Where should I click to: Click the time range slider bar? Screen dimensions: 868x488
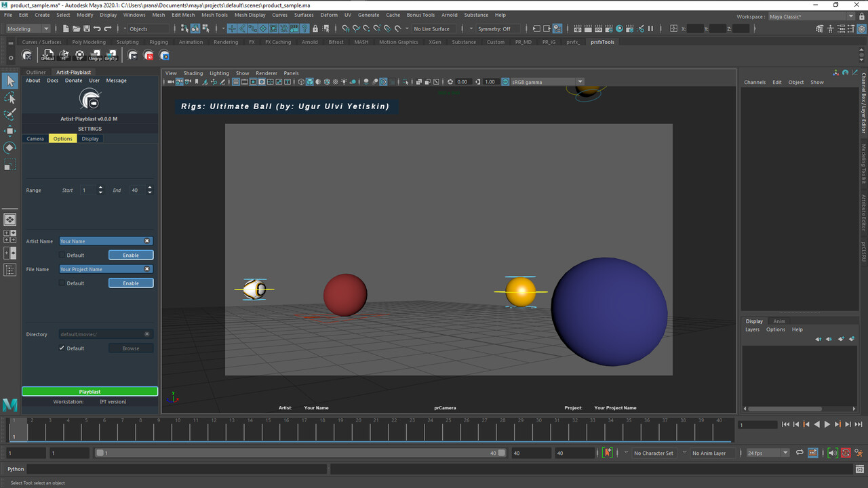(x=301, y=453)
